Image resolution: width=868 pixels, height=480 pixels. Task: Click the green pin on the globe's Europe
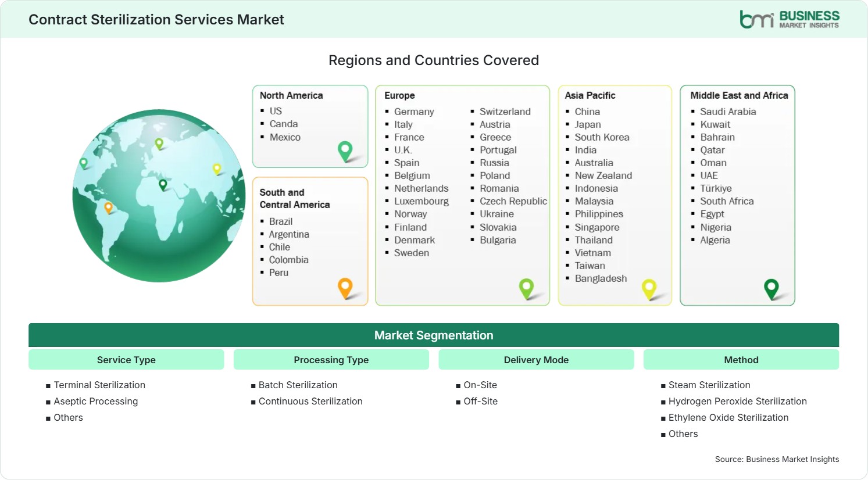159,144
